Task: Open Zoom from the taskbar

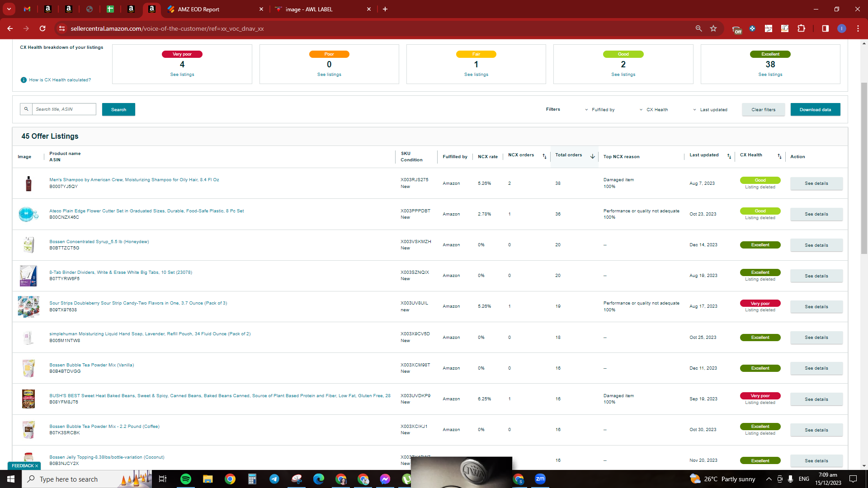Action: pyautogui.click(x=540, y=479)
